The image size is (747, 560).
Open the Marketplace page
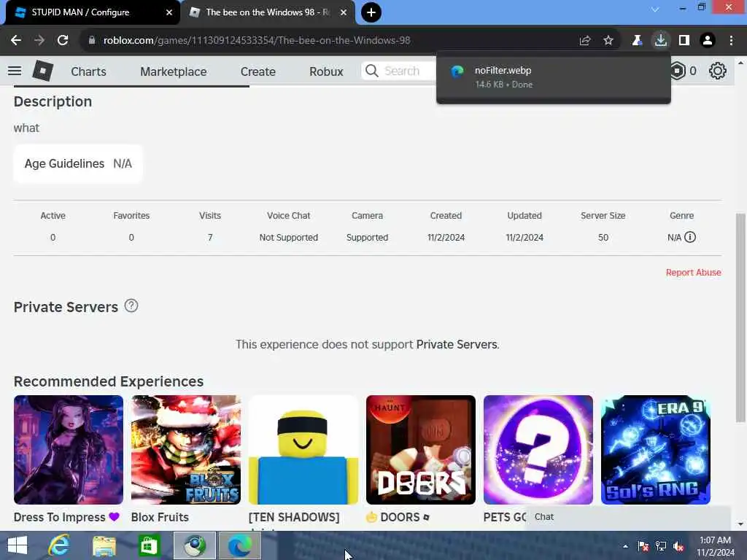click(174, 71)
